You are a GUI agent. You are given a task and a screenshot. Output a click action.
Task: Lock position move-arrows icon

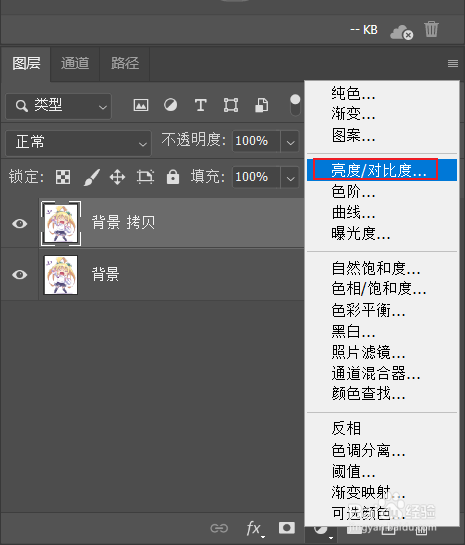(x=117, y=177)
